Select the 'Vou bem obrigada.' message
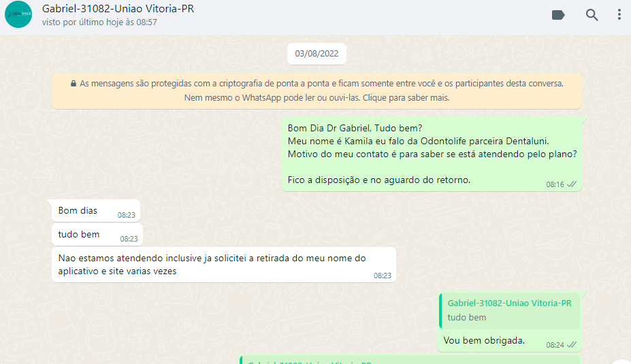The image size is (631, 364). point(509,322)
